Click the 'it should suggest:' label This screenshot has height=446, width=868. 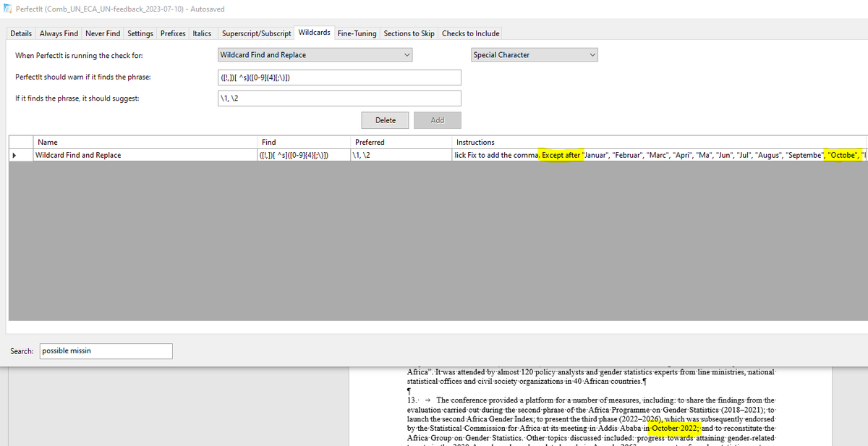[x=77, y=98]
